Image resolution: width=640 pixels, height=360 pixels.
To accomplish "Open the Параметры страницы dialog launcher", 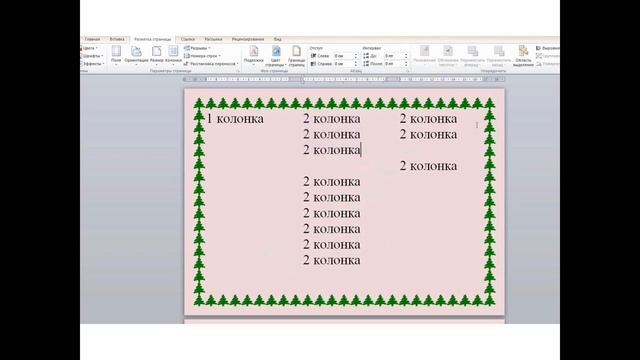I will [238, 71].
